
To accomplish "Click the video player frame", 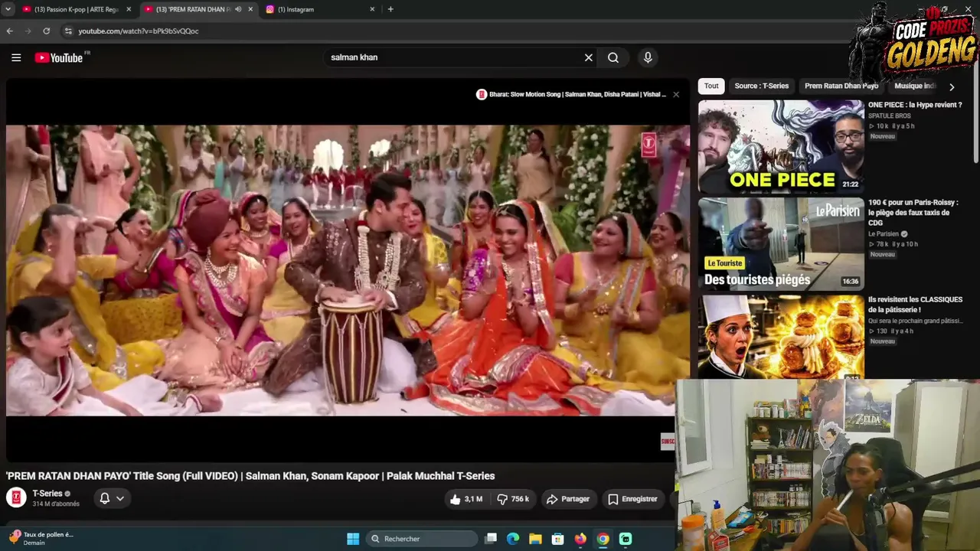I will pyautogui.click(x=348, y=270).
